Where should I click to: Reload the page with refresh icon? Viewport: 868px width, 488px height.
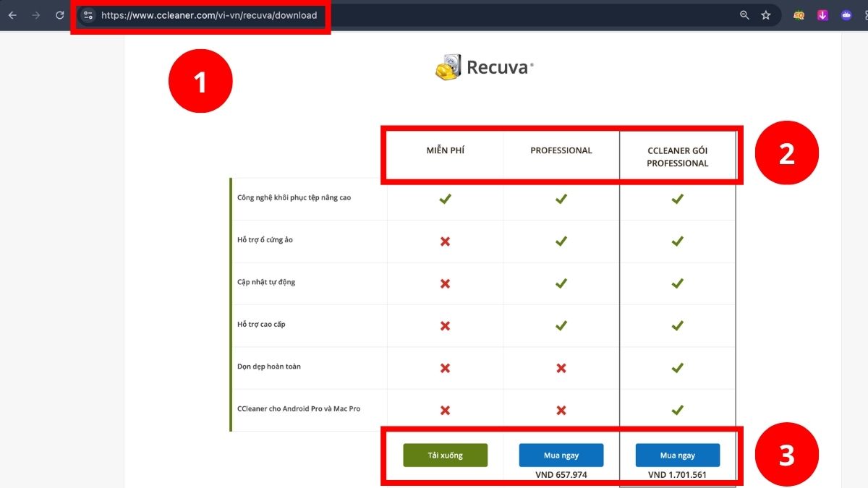60,15
